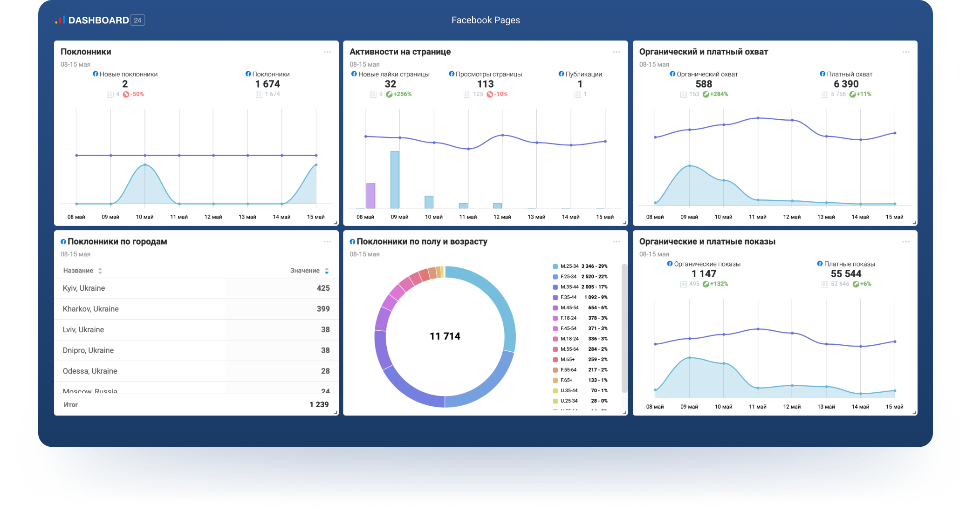The image size is (980, 512).
Task: Click the Органические показы metric label
Action: click(707, 264)
